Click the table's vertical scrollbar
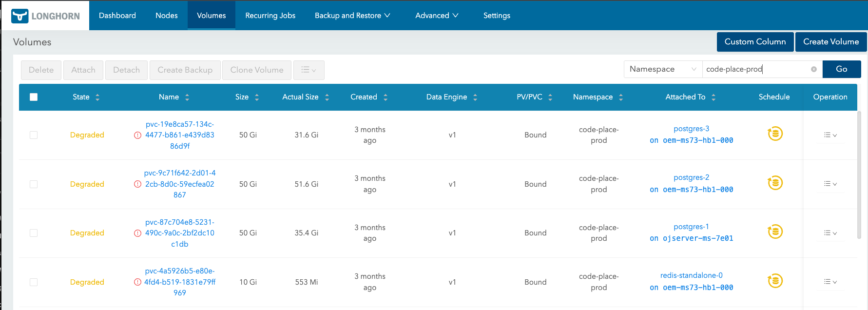This screenshot has height=310, width=868. [859, 175]
